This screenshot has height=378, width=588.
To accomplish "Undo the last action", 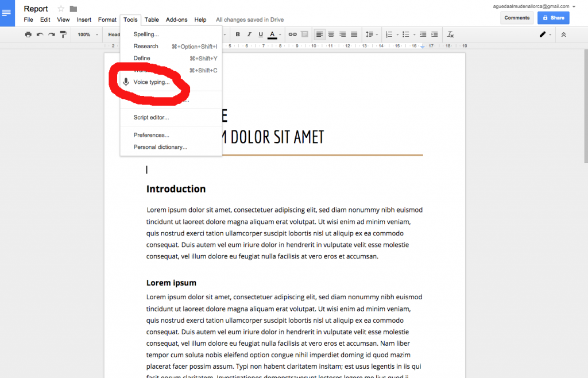I will tap(40, 34).
